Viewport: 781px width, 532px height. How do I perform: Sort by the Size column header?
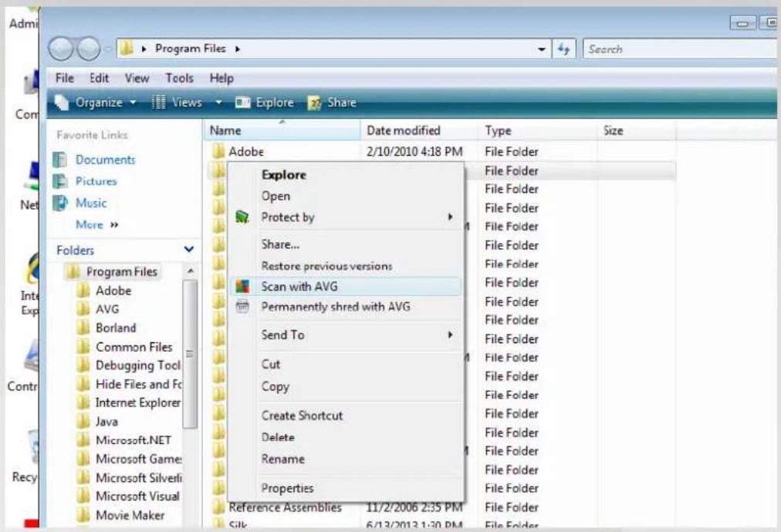click(x=637, y=130)
